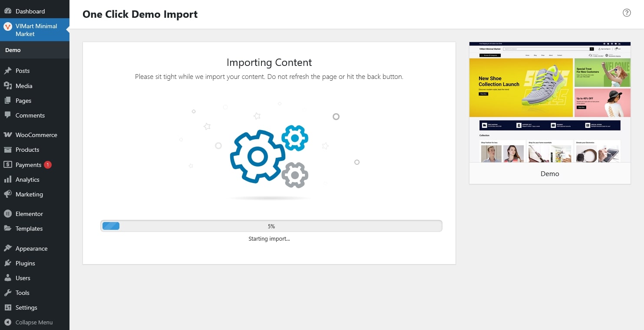Viewport: 644px width, 330px height.
Task: Click the Demo preview thumbnail image
Action: [550, 102]
